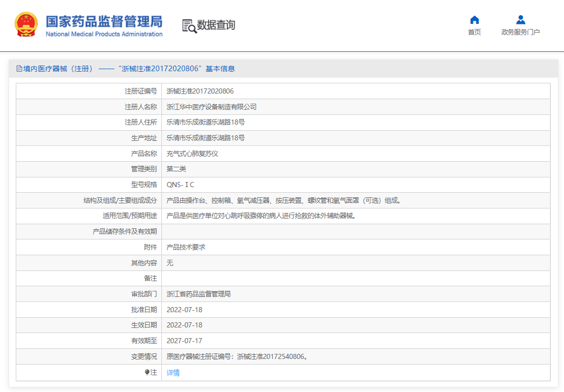This screenshot has width=564, height=392.
Task: Click the 生产地址 row label
Action: pyautogui.click(x=144, y=138)
